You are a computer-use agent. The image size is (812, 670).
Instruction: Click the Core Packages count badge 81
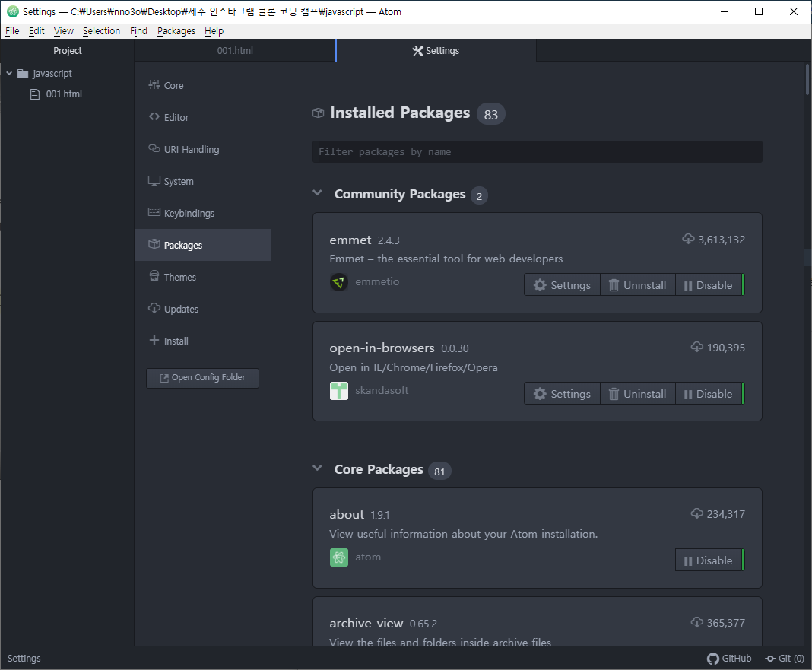click(439, 472)
